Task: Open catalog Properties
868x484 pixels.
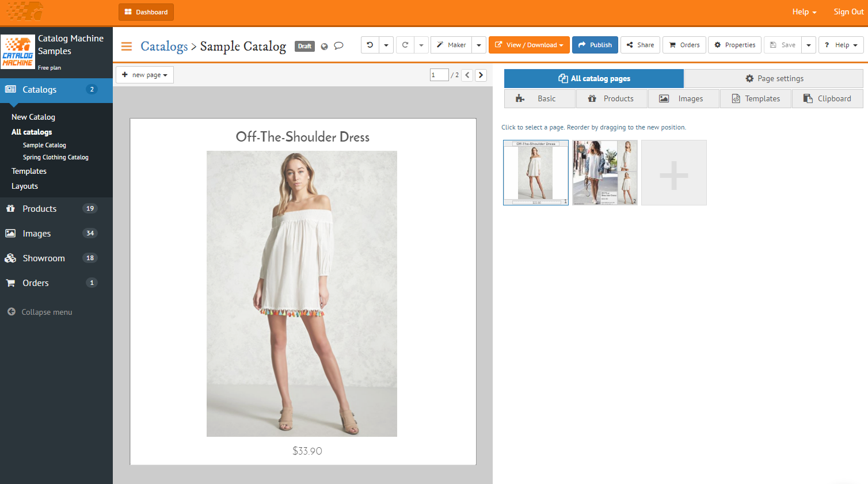Action: pos(735,45)
